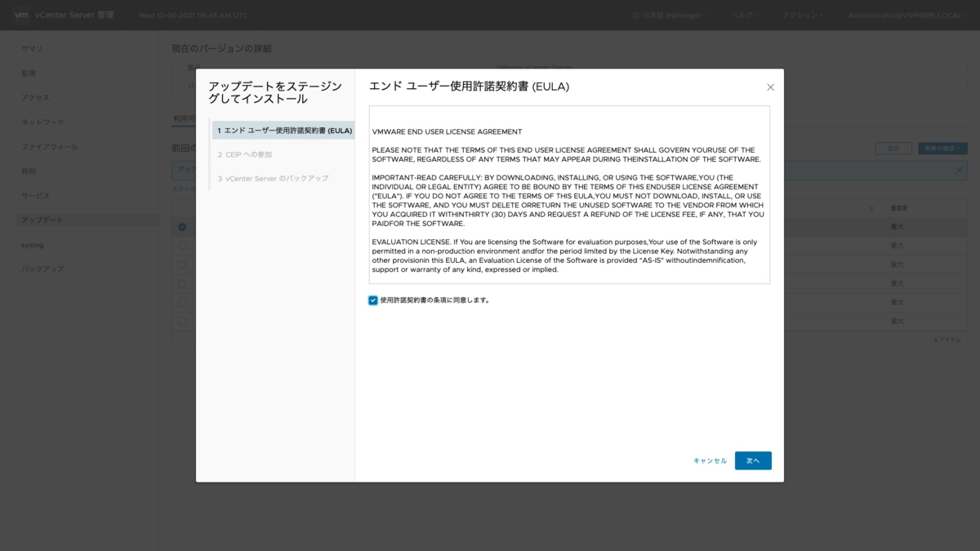980x551 pixels.
Task: Close the EULA dialog with the X
Action: [768, 86]
